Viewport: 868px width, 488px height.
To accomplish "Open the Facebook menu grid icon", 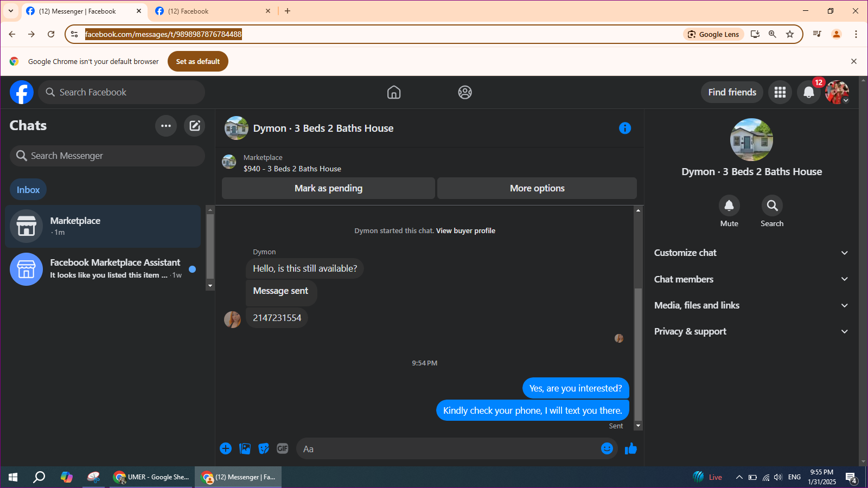I will point(780,92).
